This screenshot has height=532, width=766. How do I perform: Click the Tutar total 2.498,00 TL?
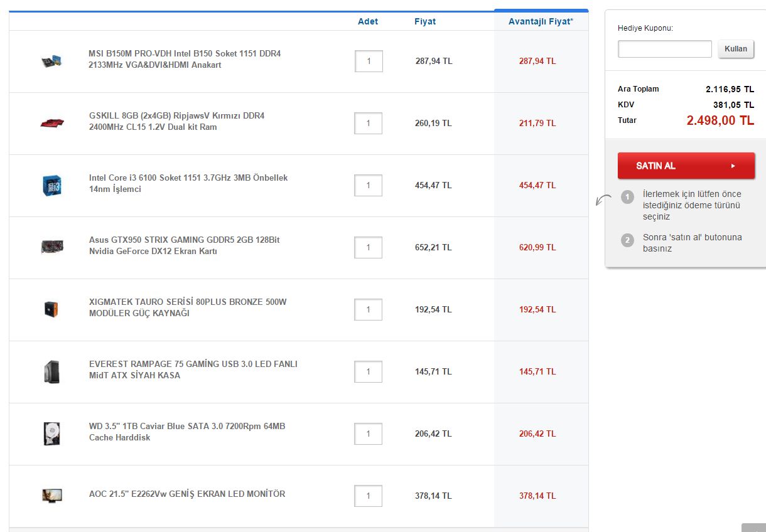[720, 120]
